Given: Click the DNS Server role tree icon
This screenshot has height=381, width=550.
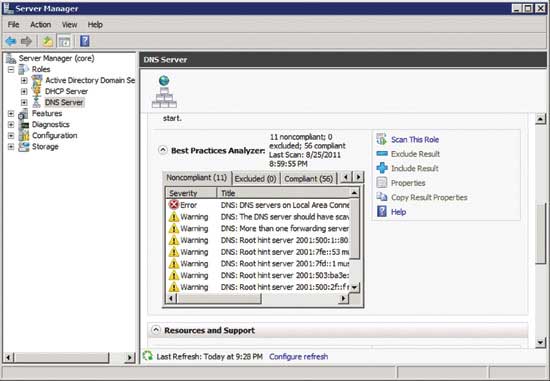Looking at the screenshot, I should pos(37,102).
